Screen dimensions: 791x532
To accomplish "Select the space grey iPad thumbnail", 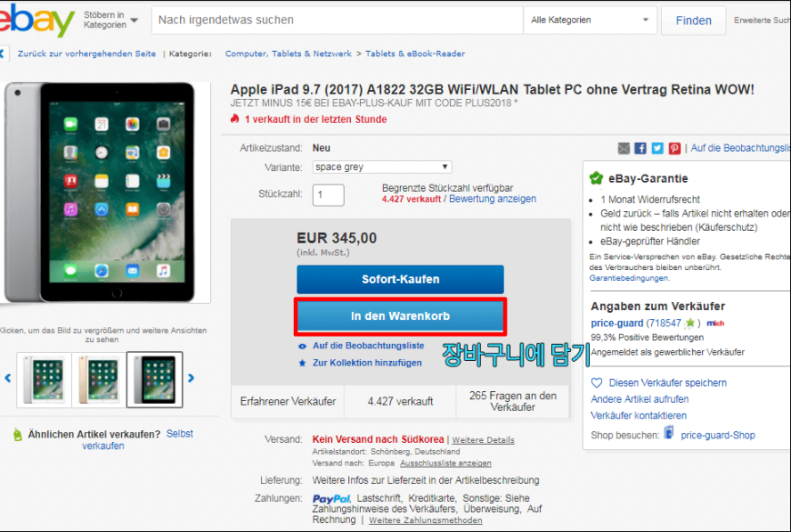I will point(155,379).
